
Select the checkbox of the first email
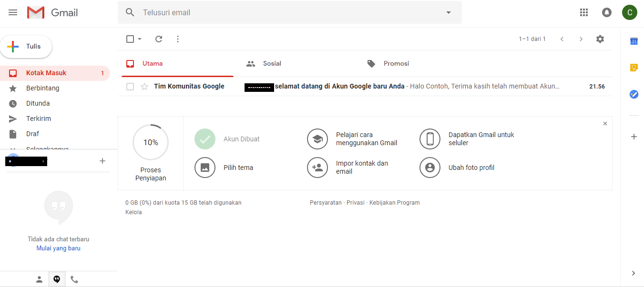pyautogui.click(x=130, y=86)
